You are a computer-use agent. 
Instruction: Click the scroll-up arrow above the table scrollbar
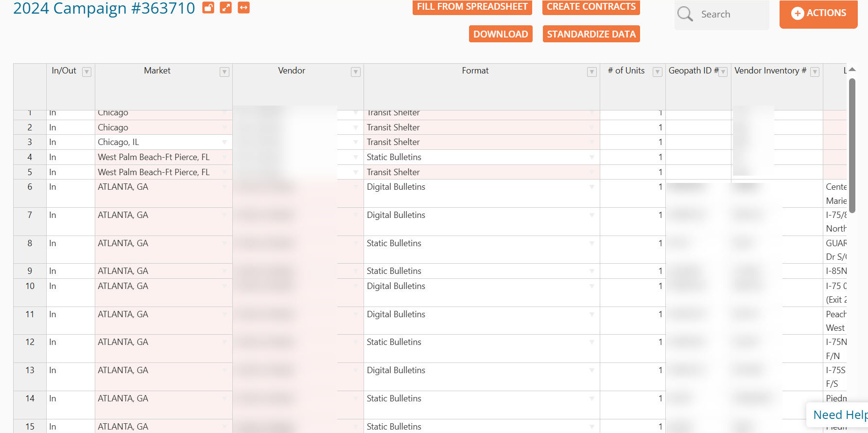[x=852, y=70]
